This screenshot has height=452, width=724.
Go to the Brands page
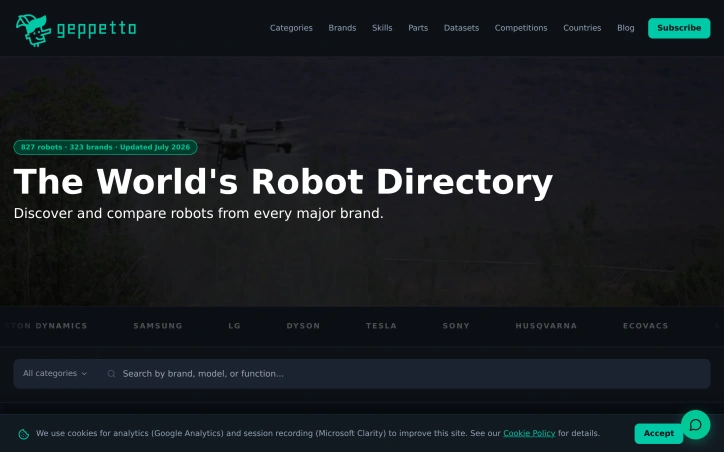click(342, 28)
